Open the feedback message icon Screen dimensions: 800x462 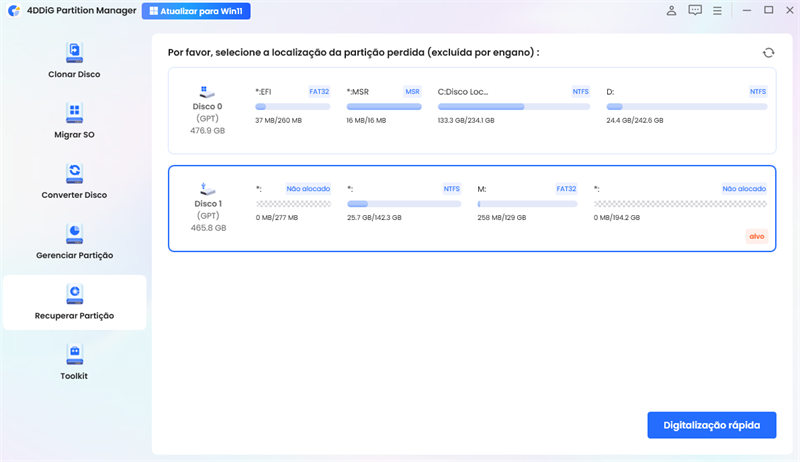(x=695, y=11)
